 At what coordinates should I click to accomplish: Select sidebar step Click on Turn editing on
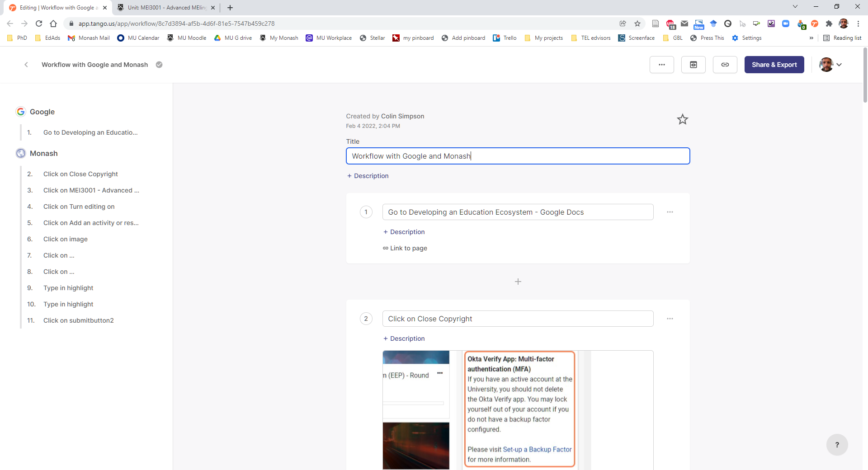79,207
